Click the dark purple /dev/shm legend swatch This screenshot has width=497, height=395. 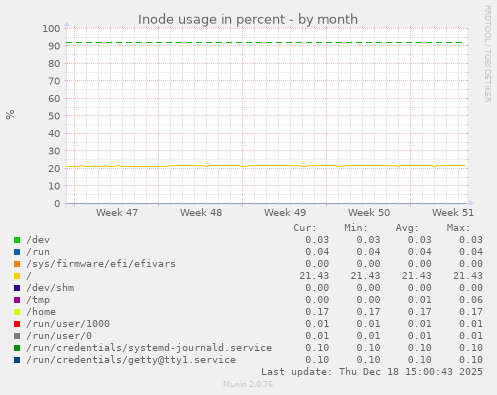17,288
